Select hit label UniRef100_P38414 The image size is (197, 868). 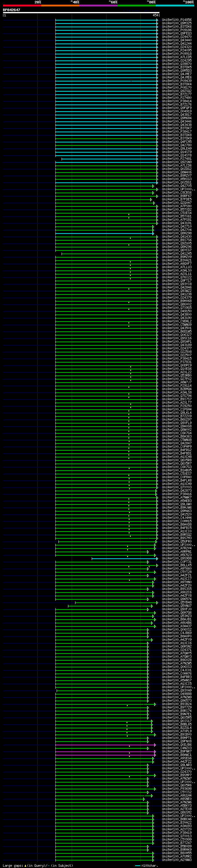tap(177, 101)
